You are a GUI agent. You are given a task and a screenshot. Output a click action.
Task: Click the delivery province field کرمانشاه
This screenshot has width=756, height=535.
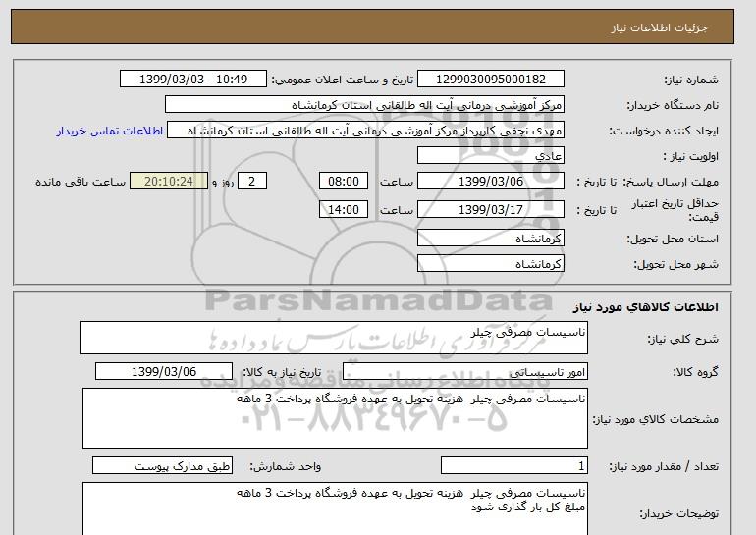pos(490,239)
